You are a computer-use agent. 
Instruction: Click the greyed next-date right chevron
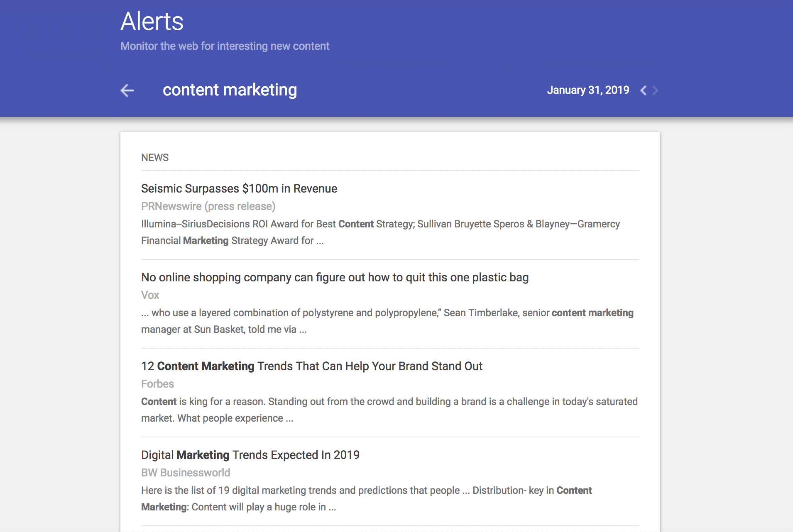point(655,90)
